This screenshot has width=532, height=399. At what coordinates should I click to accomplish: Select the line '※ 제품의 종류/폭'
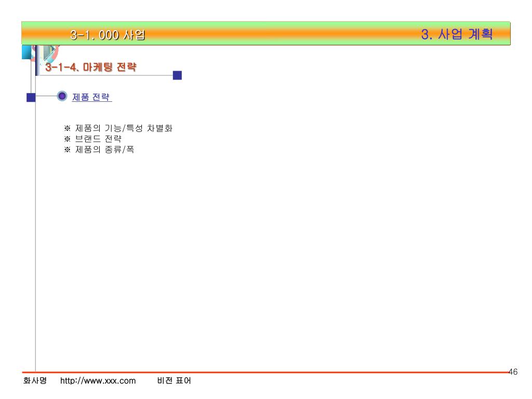pyautogui.click(x=99, y=149)
